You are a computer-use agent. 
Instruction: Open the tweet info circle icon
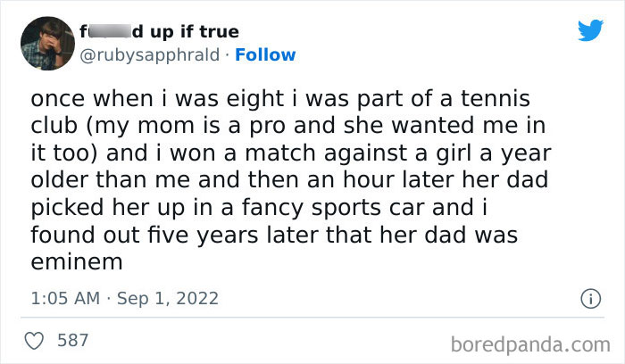tap(589, 297)
